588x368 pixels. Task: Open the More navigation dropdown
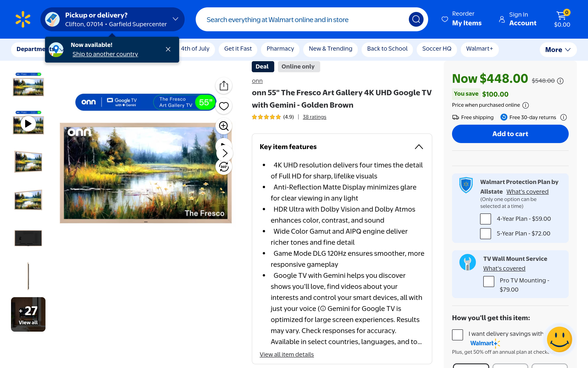coord(558,50)
